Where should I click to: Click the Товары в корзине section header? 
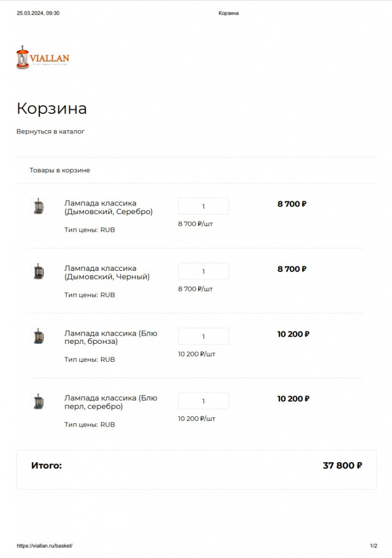60,170
